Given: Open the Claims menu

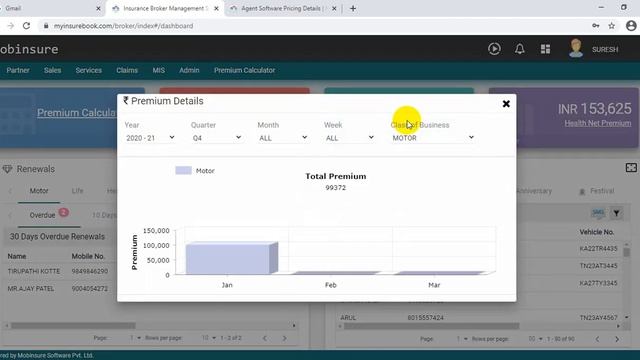Looking at the screenshot, I should coord(127,70).
